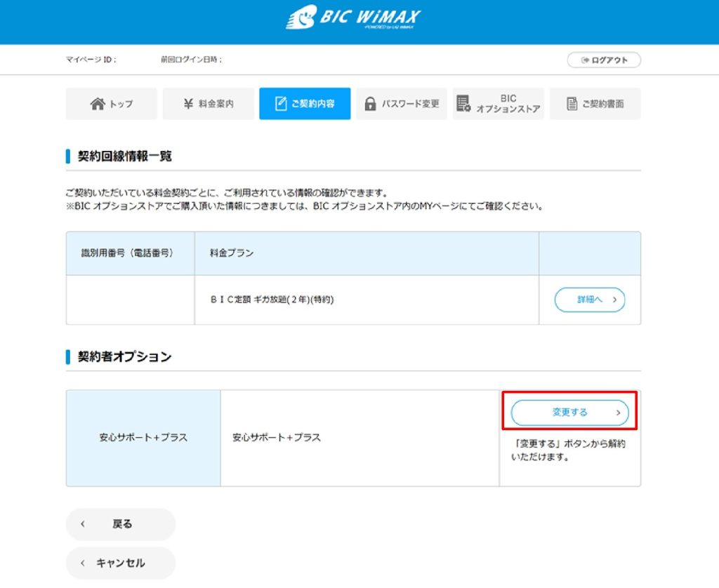Click the note 「変更する」ボタンから解約いただけます

[x=569, y=450]
